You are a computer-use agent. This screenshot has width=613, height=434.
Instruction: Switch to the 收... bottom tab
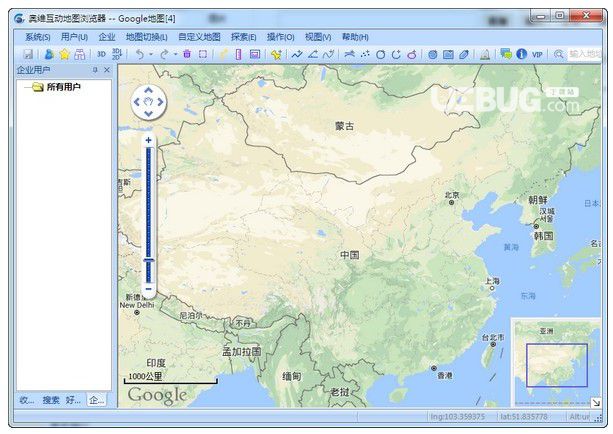(x=27, y=400)
